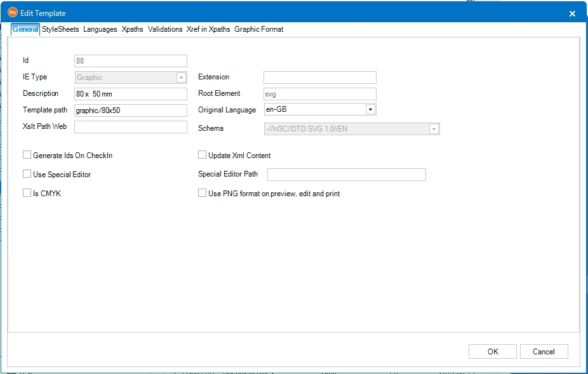Viewport: 588px width, 374px height.
Task: Switch to the Graphic Format tab
Action: pyautogui.click(x=258, y=29)
